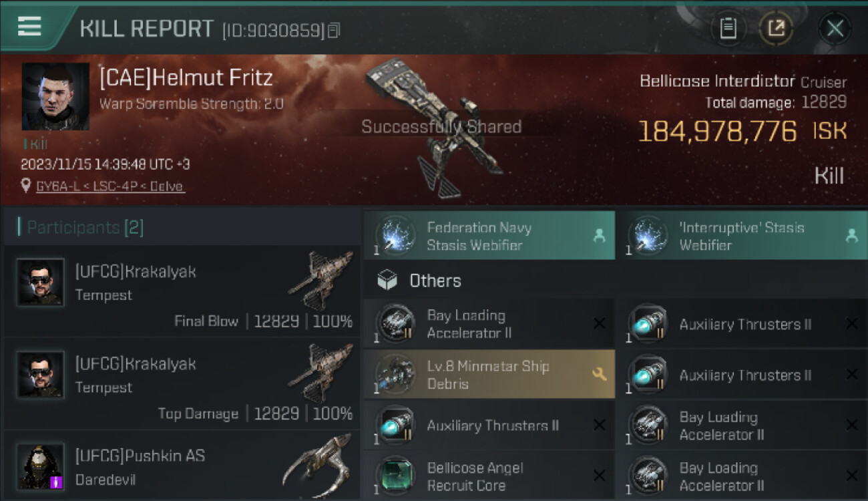The image size is (868, 501).
Task: Click the clipboard report icon
Action: 728,28
